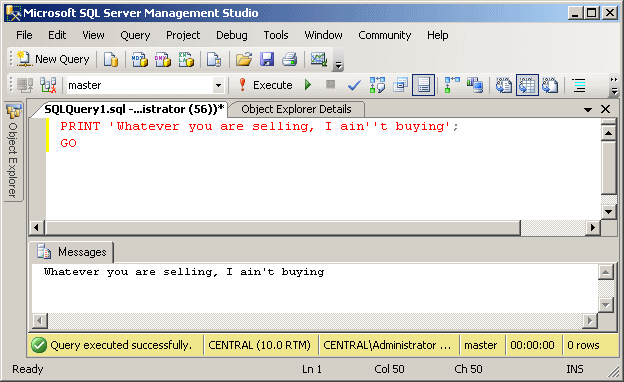Open a SQL Server Compact query
This screenshot has height=382, width=624.
click(x=214, y=59)
